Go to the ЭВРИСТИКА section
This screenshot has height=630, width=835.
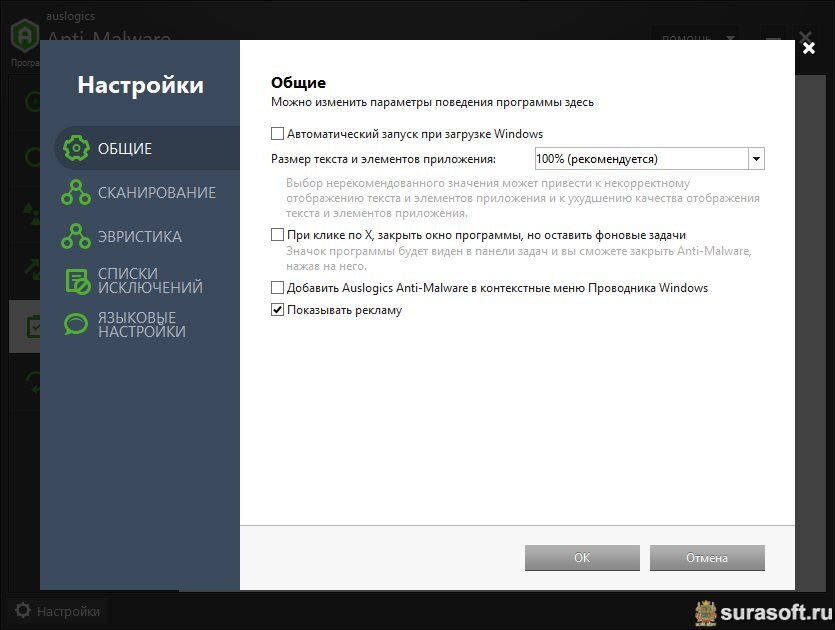pyautogui.click(x=148, y=236)
